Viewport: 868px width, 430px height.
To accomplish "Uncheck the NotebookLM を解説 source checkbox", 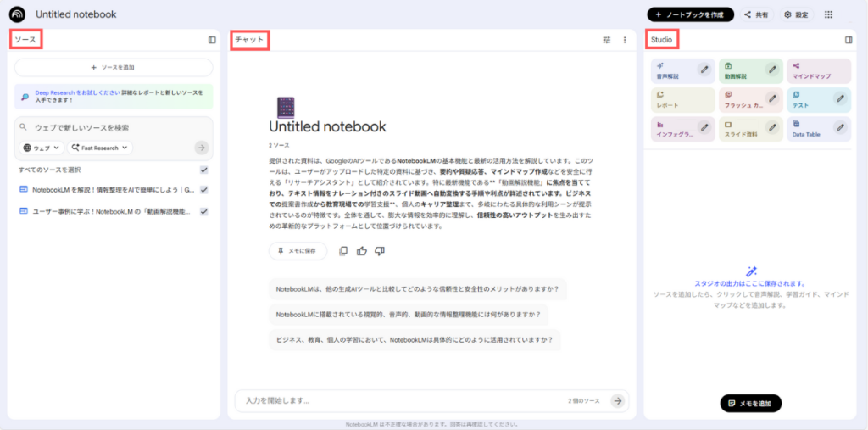I will point(203,190).
